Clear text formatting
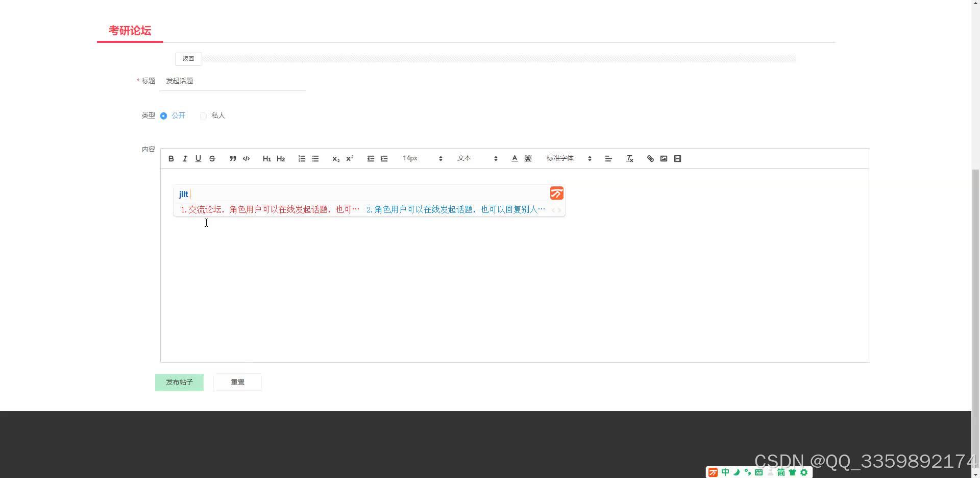The height and width of the screenshot is (478, 980). pyautogui.click(x=630, y=159)
